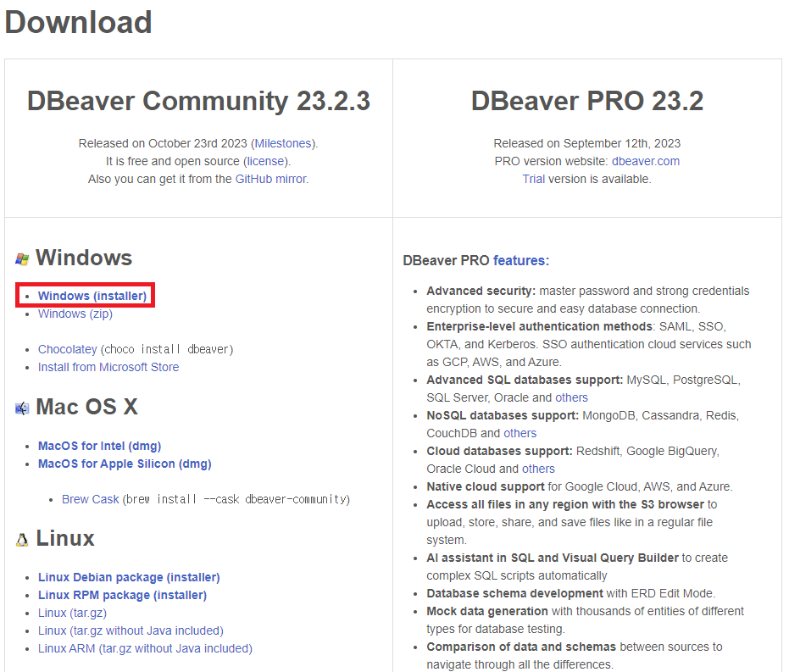Click 'Released on September 12th, 2023' text
Screen dimensions: 789x672
point(587,144)
